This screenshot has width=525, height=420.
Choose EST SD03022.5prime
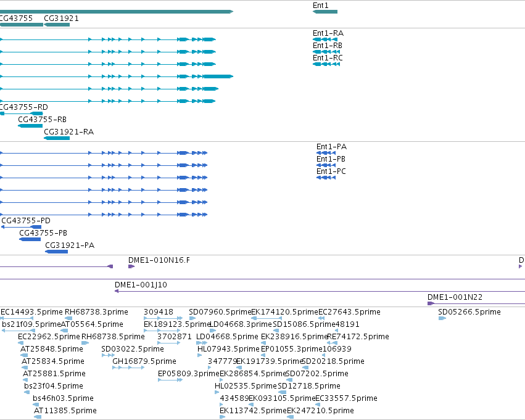point(133,349)
